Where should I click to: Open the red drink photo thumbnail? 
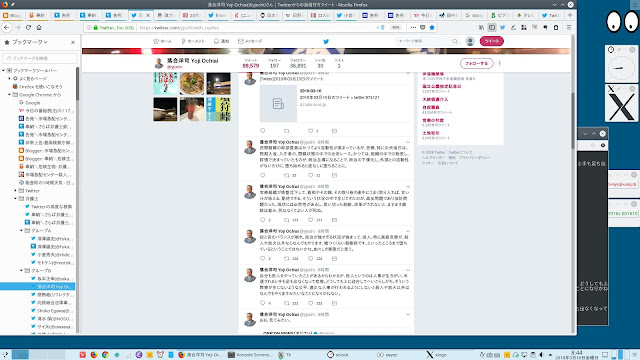[192, 109]
